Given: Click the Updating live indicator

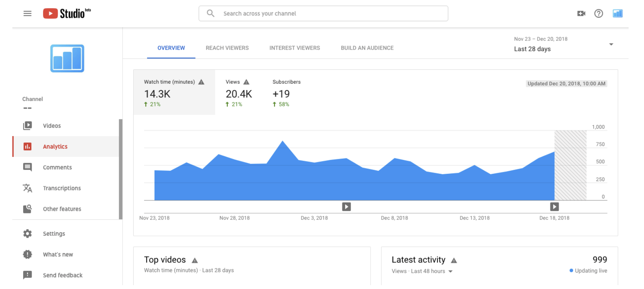Looking at the screenshot, I should pyautogui.click(x=588, y=271).
